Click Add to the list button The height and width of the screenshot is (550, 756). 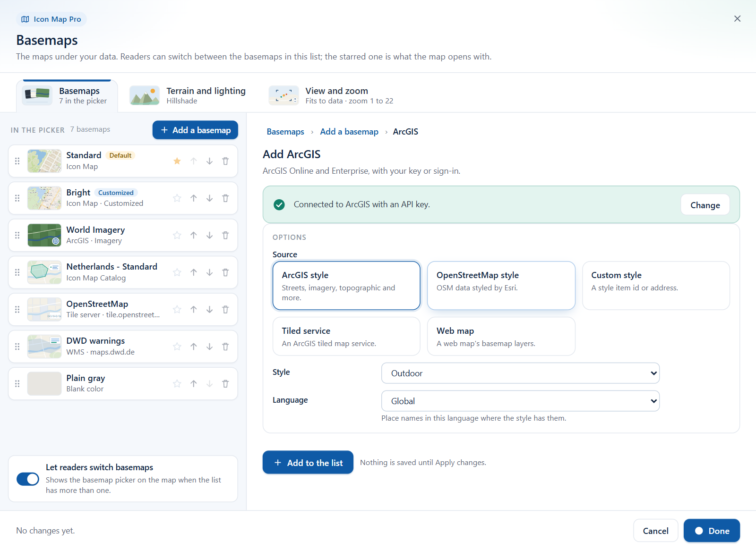tap(308, 463)
